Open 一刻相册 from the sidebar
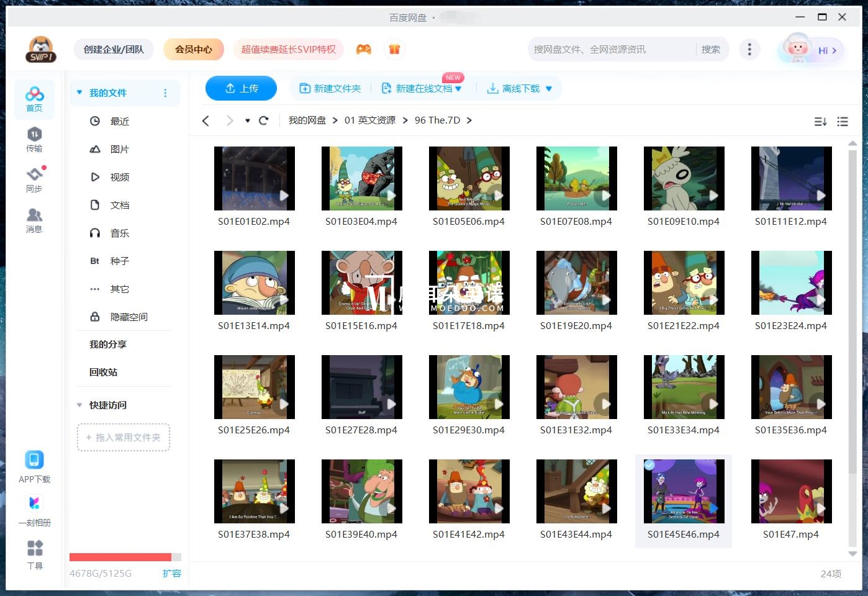Screen dimensions: 868x596 34,510
